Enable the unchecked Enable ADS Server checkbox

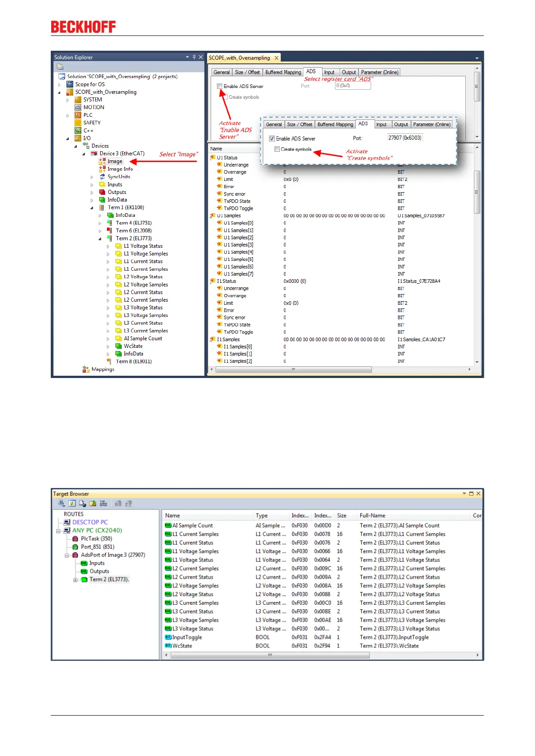(220, 86)
